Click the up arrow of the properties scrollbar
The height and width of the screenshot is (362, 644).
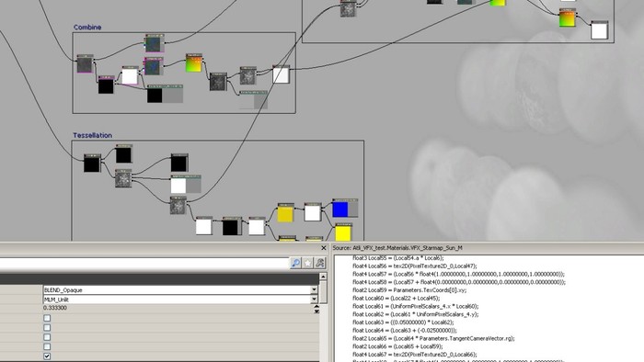tap(323, 277)
